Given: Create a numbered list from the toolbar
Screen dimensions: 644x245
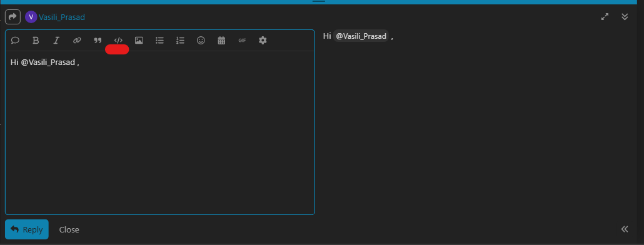Looking at the screenshot, I should [x=180, y=40].
